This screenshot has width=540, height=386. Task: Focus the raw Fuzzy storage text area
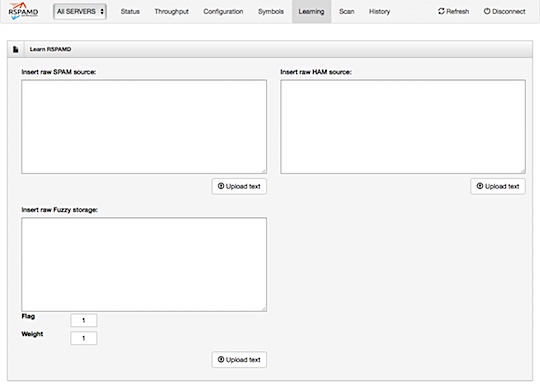[x=144, y=264]
